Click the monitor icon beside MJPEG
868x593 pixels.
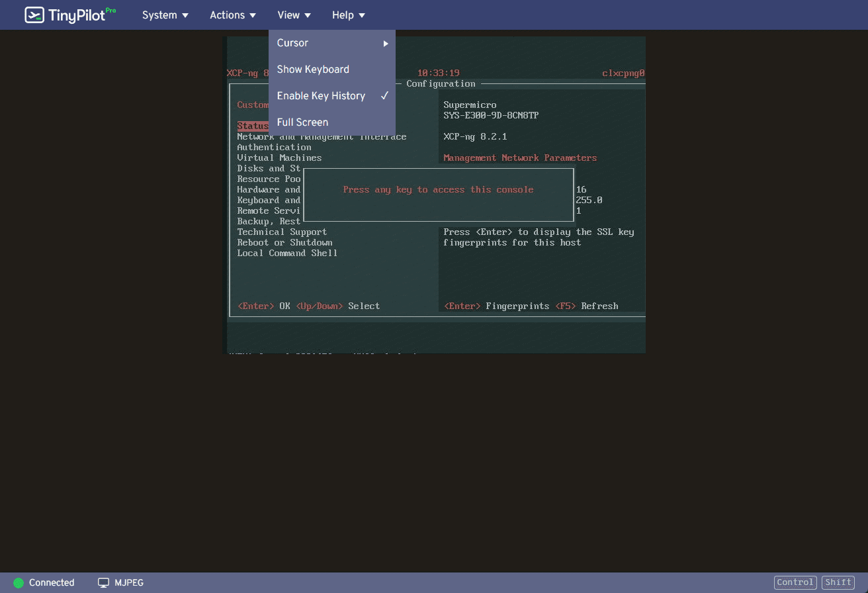[x=103, y=582]
